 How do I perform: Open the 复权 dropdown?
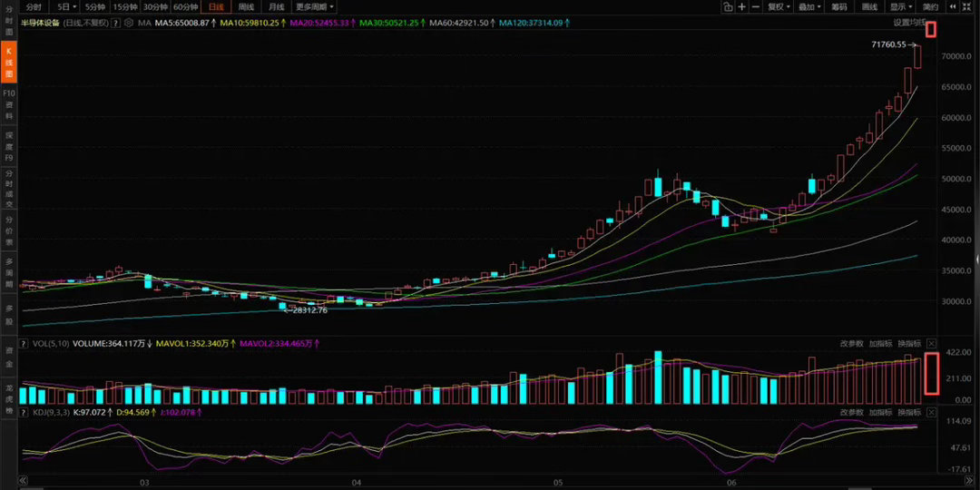[779, 7]
